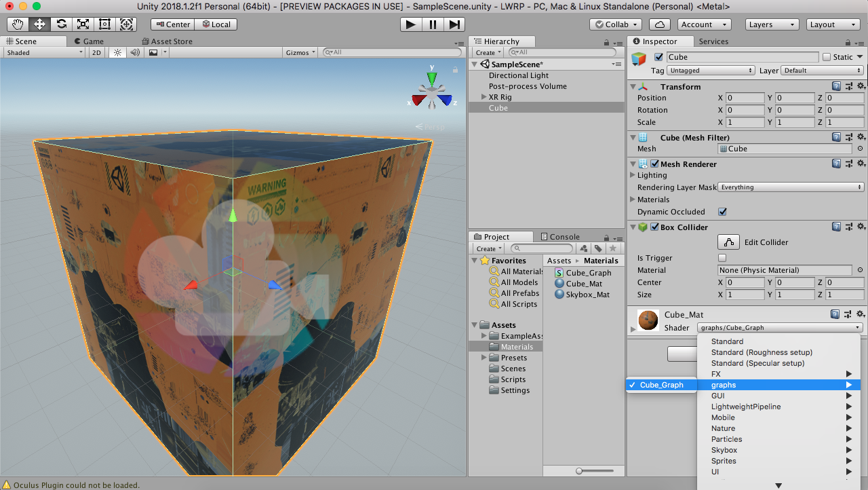Open the Rendering Layer Mask dropdown
Screen dimensions: 868x490
(x=791, y=187)
